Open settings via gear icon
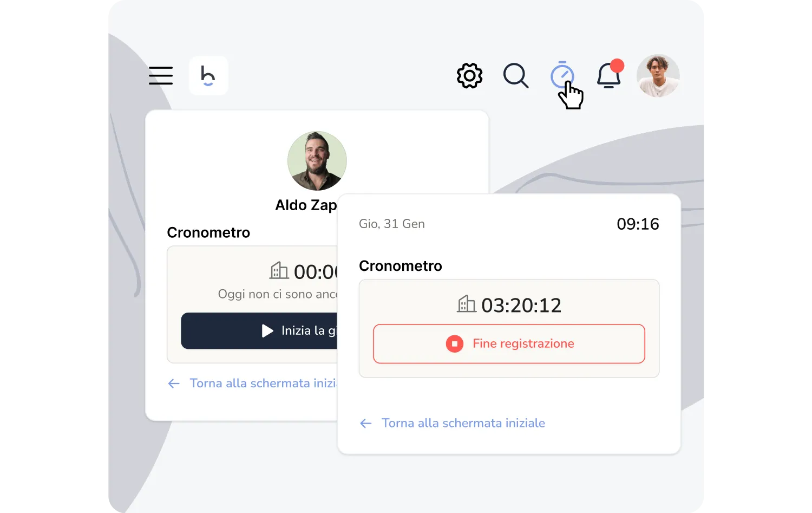 (x=469, y=76)
